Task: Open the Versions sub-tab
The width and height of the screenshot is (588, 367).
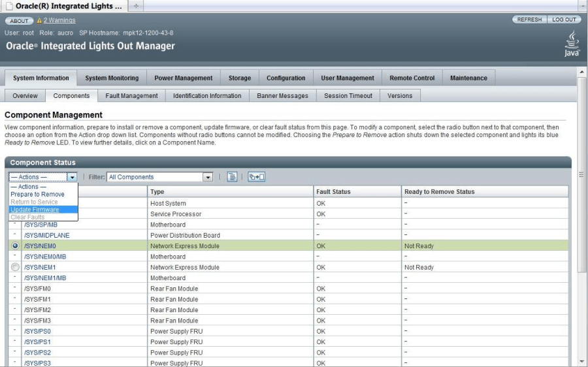Action: (x=400, y=95)
